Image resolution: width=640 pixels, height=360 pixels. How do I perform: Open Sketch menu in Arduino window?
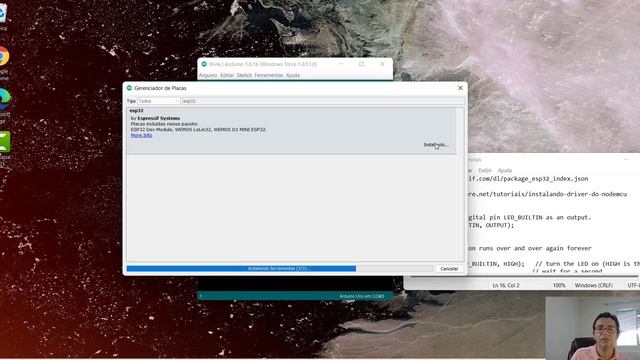[x=244, y=76]
